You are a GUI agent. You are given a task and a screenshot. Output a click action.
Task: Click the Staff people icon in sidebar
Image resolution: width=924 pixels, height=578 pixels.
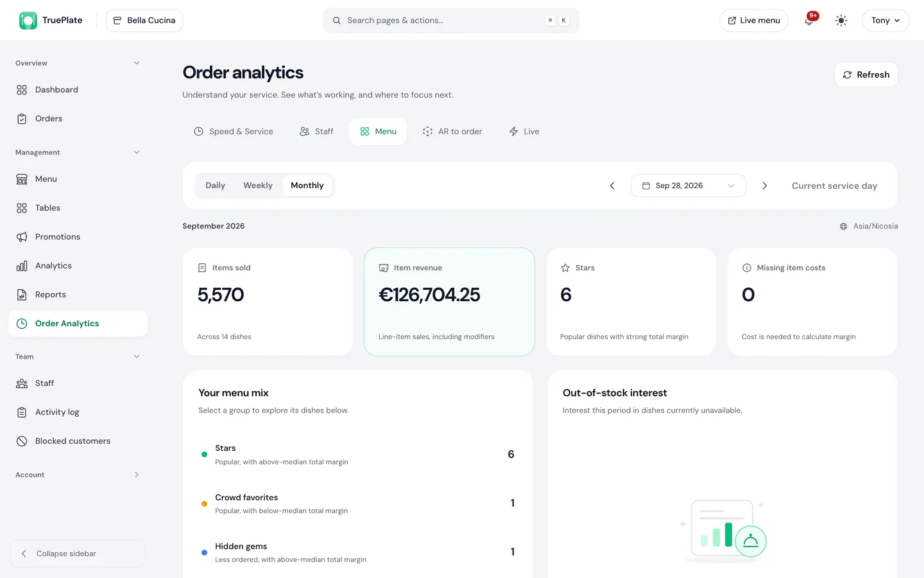click(x=22, y=383)
